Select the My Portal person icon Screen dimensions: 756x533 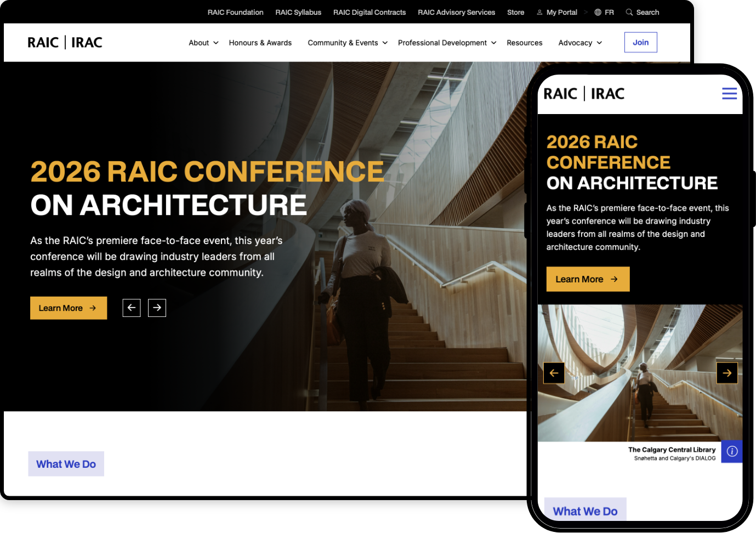coord(539,12)
